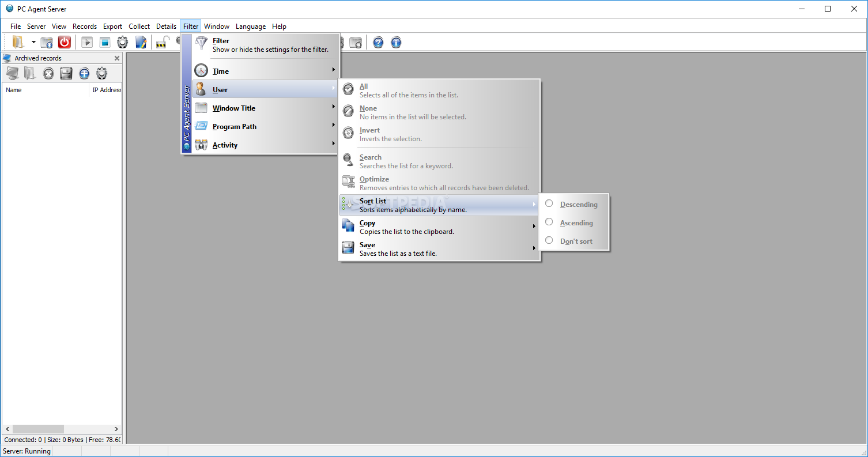The height and width of the screenshot is (457, 868).
Task: Click the window with blue arrow toolbar icon
Action: pos(47,42)
